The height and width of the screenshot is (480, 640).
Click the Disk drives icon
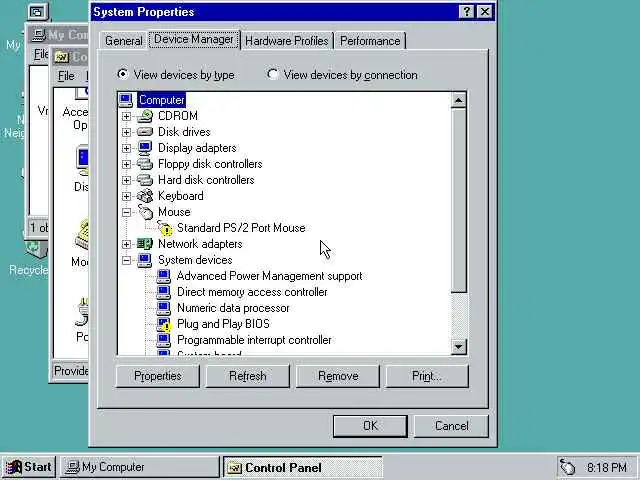(x=145, y=132)
